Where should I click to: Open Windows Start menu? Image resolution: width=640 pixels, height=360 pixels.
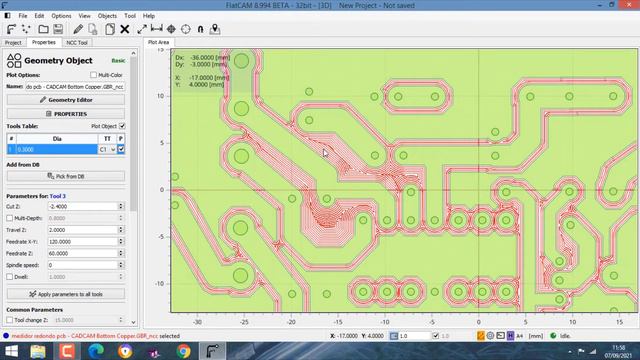pyautogui.click(x=11, y=351)
